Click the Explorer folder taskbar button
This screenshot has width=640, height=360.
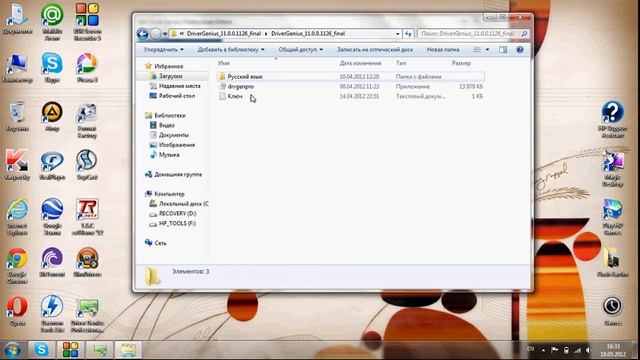128,350
